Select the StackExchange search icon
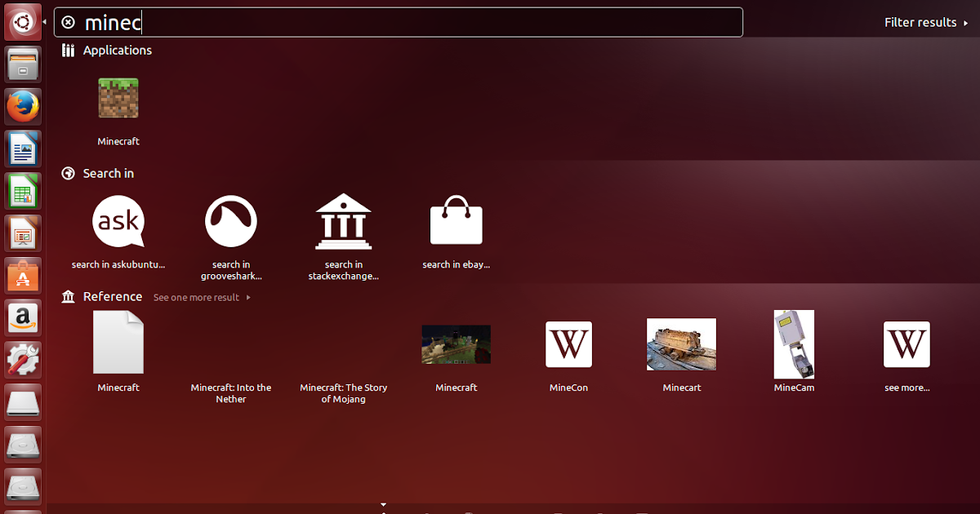 pos(344,221)
